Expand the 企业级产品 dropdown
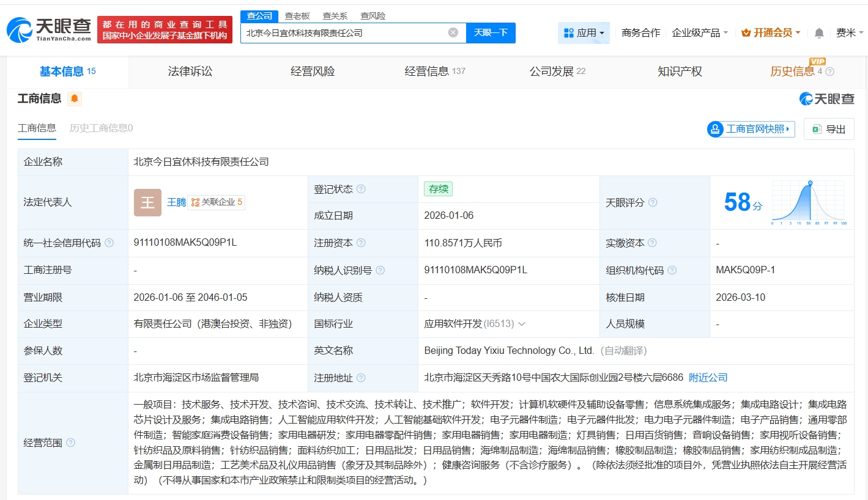This screenshot has height=500, width=868. tap(700, 33)
